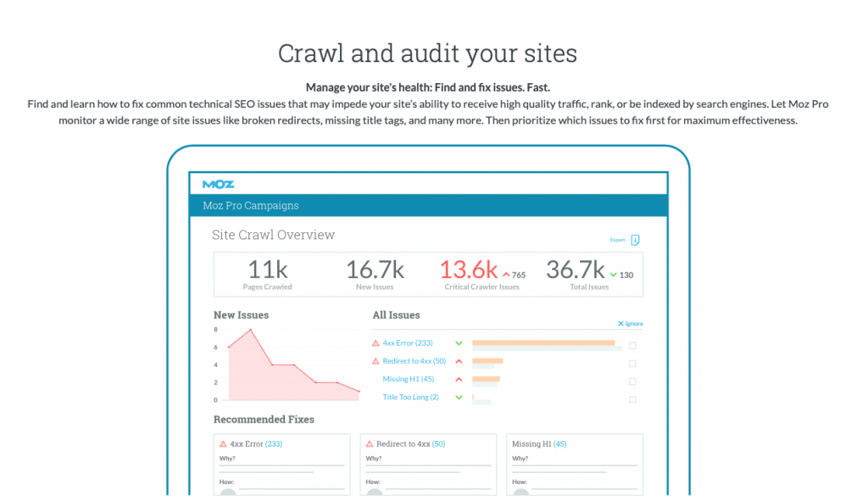This screenshot has width=868, height=501.
Task: Click the warning triangle beside 4xx Error in All Issues
Action: coord(376,343)
